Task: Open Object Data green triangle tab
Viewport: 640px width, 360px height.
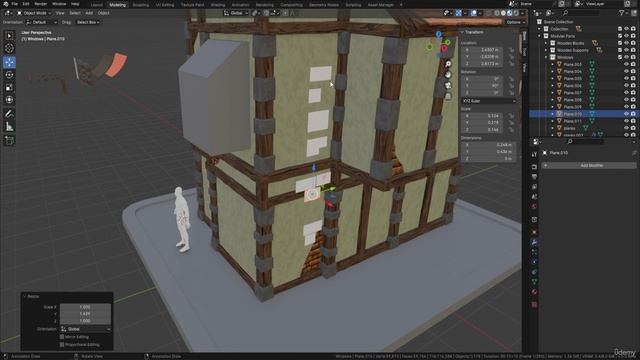Action: tap(534, 282)
